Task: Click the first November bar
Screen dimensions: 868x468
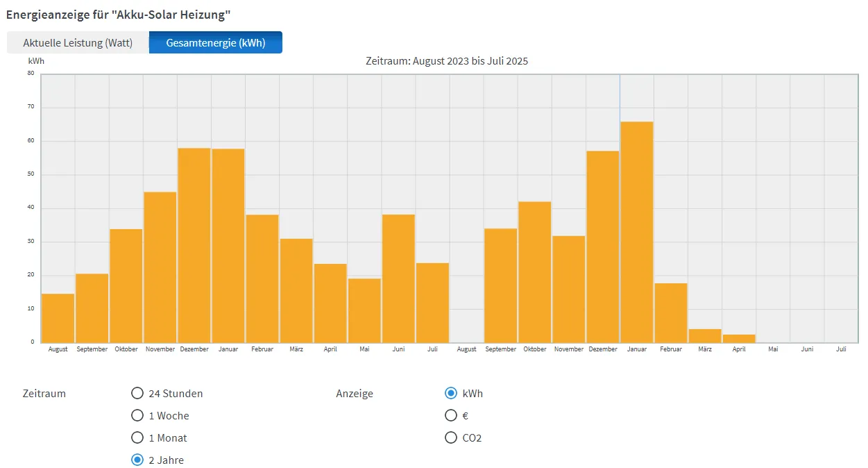Action: coord(160,267)
